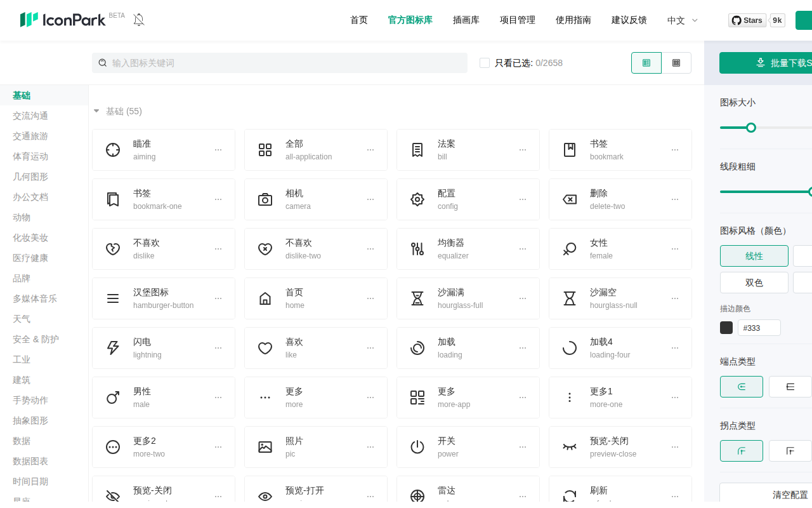Select 交流沟通 category in sidebar
Viewport: 812px width, 508px height.
point(30,116)
